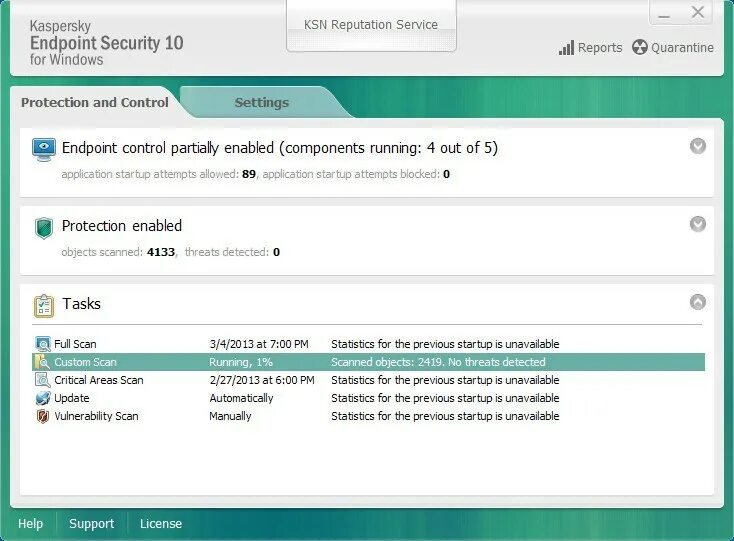Click 'Automatically' in the Update row
Viewport: 734px width, 541px height.
tap(241, 398)
